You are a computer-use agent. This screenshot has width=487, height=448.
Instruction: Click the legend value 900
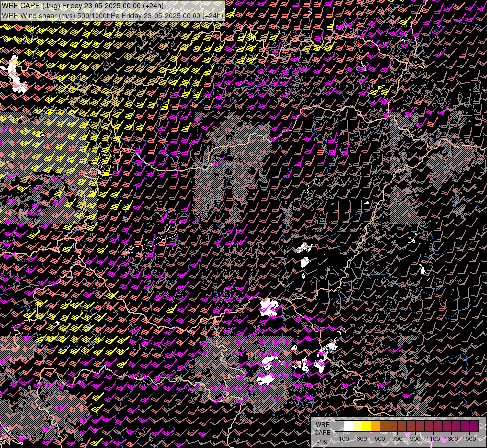[x=415, y=439]
